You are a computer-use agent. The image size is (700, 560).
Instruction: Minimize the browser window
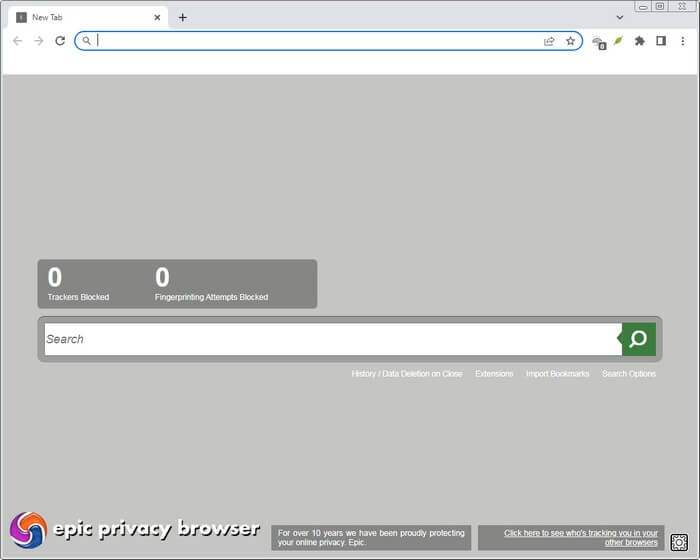(643, 7)
